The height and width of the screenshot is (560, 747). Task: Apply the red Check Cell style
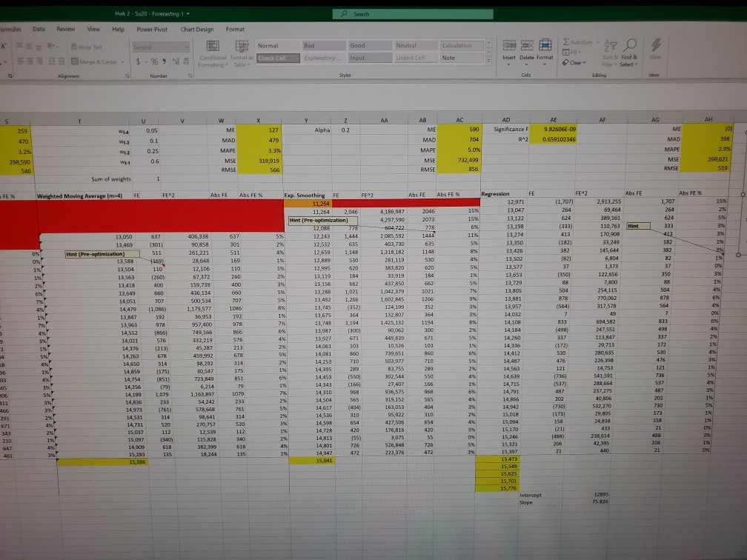tap(279, 58)
